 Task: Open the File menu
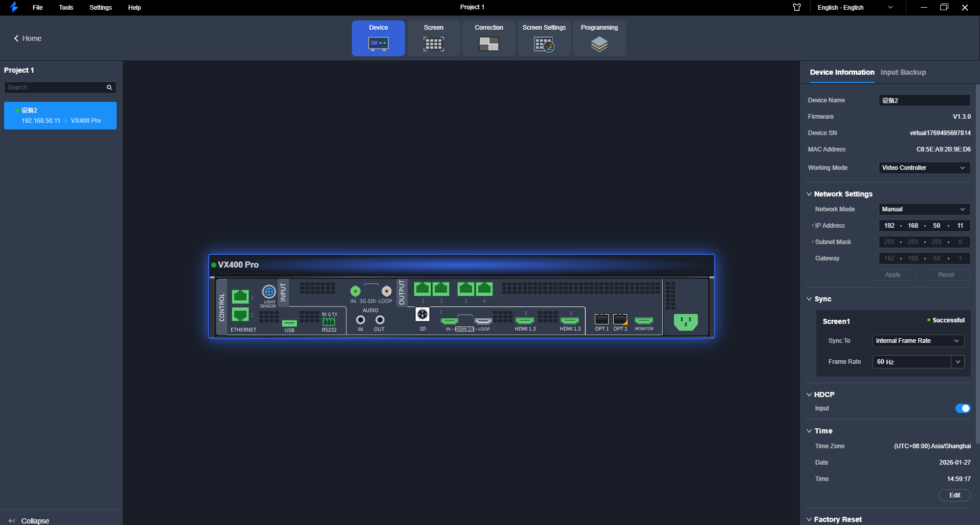pyautogui.click(x=37, y=8)
